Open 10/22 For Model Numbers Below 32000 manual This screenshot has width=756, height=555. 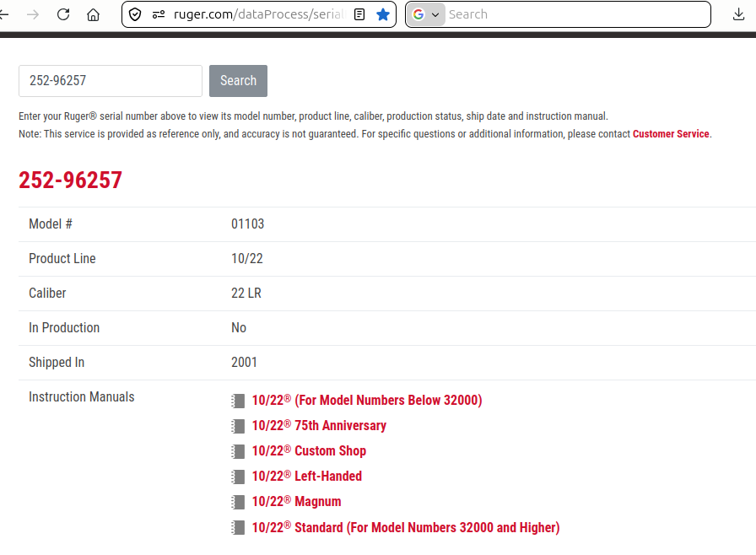coord(367,401)
